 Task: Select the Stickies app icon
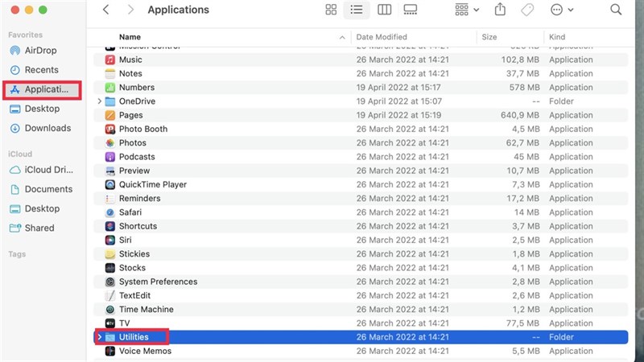[110, 254]
